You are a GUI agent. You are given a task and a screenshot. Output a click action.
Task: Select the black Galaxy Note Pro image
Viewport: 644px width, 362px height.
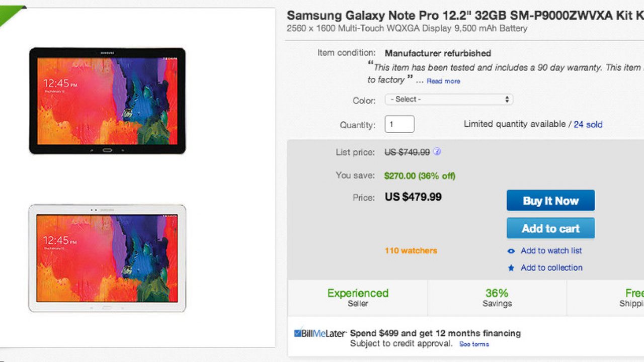(x=107, y=101)
